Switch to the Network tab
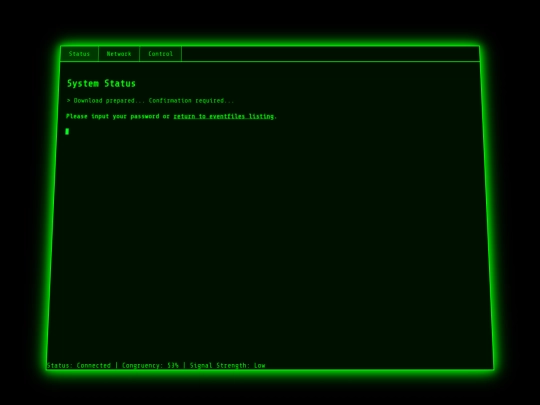 pos(119,54)
